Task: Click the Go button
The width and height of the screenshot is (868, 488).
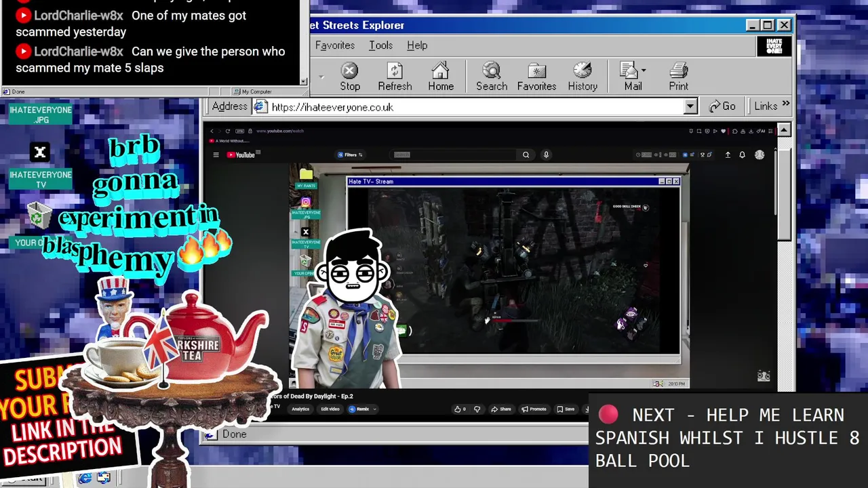Action: [722, 106]
